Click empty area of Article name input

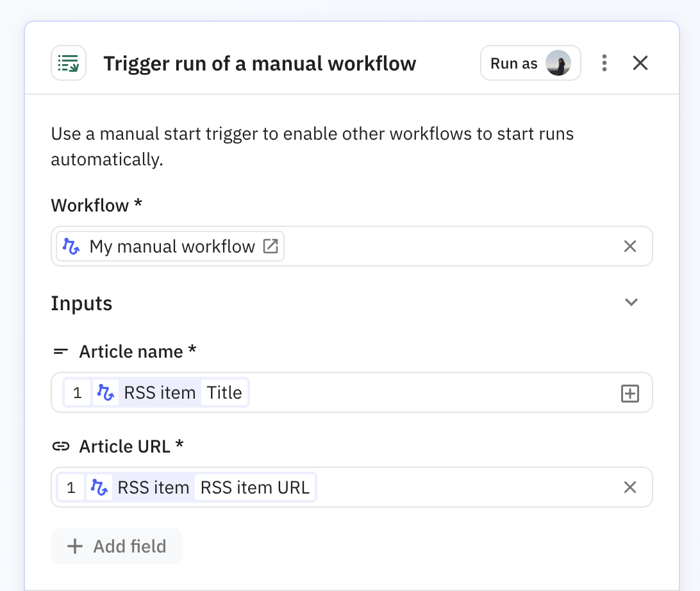click(429, 392)
